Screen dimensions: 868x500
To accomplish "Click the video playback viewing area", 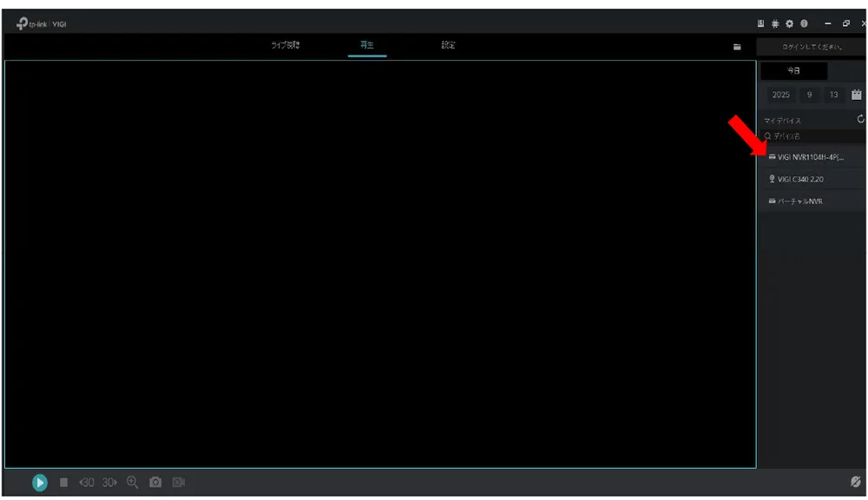I will [x=380, y=264].
